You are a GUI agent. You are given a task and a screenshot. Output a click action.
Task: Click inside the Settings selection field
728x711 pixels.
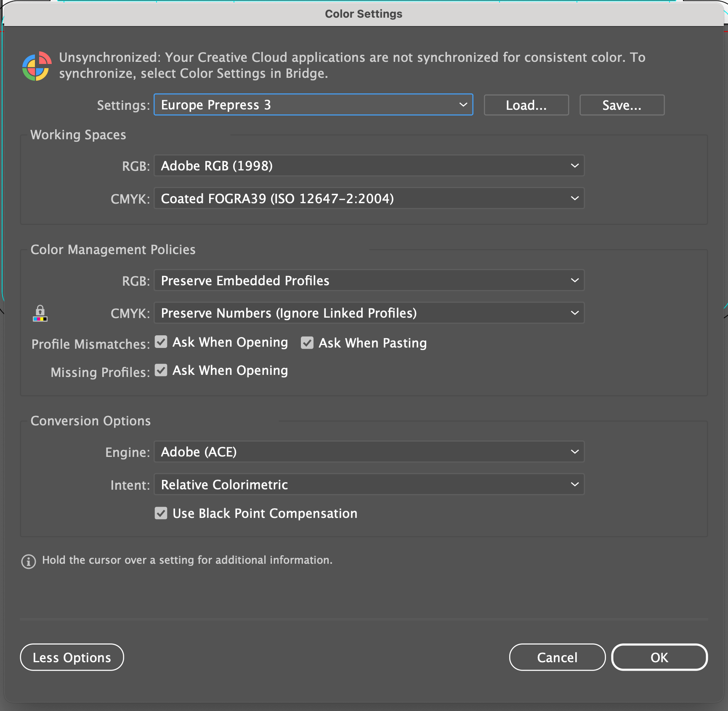pos(295,105)
